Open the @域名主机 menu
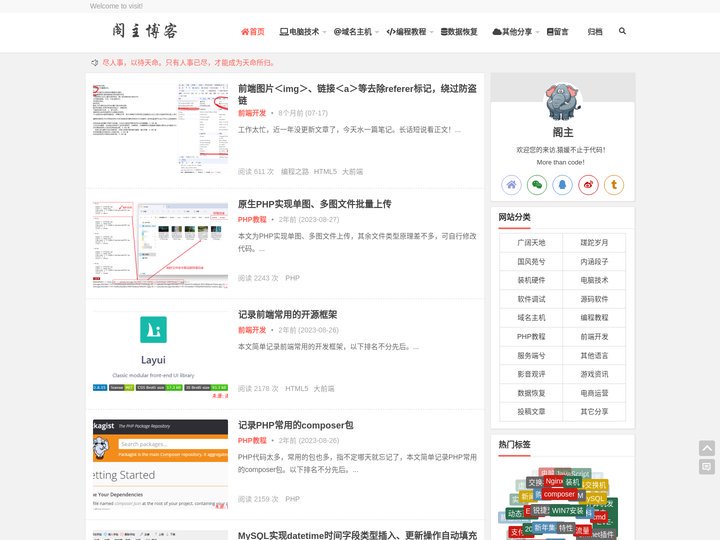 pos(353,32)
